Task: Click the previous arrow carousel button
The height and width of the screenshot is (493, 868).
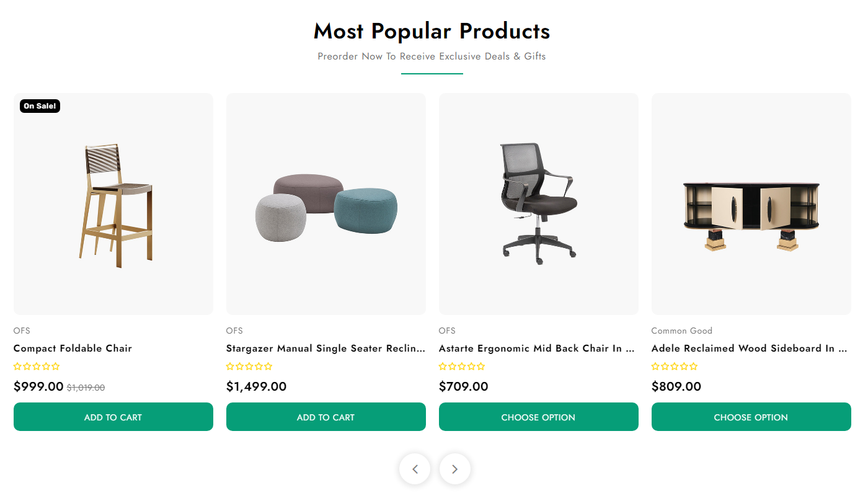Action: (x=415, y=469)
